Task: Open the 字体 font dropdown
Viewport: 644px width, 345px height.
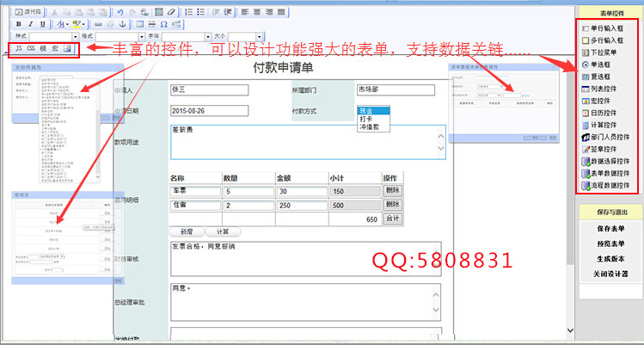Action: tap(187, 37)
